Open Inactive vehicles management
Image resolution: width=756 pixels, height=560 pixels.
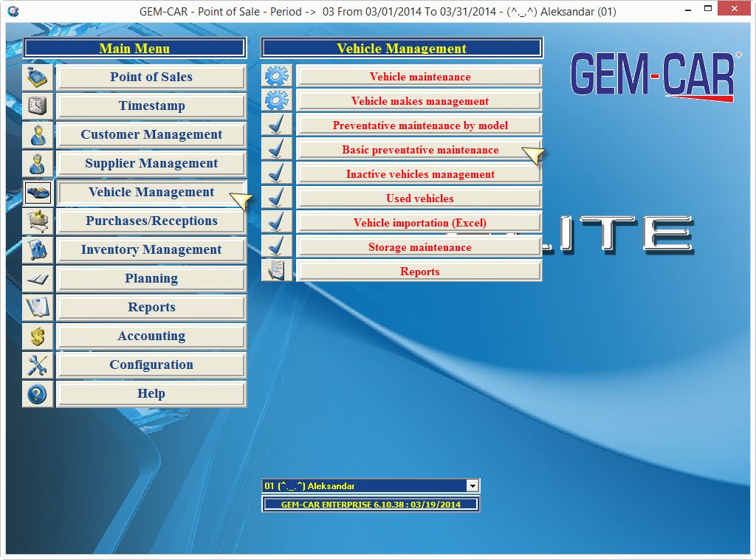coord(419,173)
